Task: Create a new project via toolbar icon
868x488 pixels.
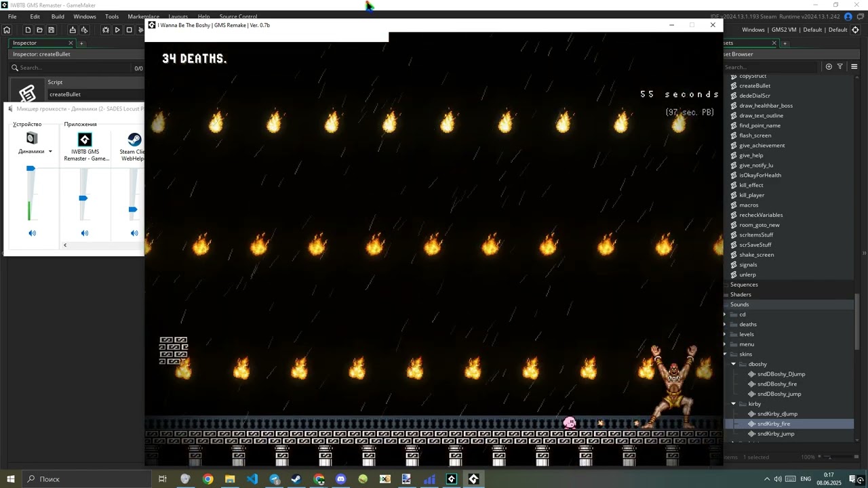Action: [x=28, y=30]
